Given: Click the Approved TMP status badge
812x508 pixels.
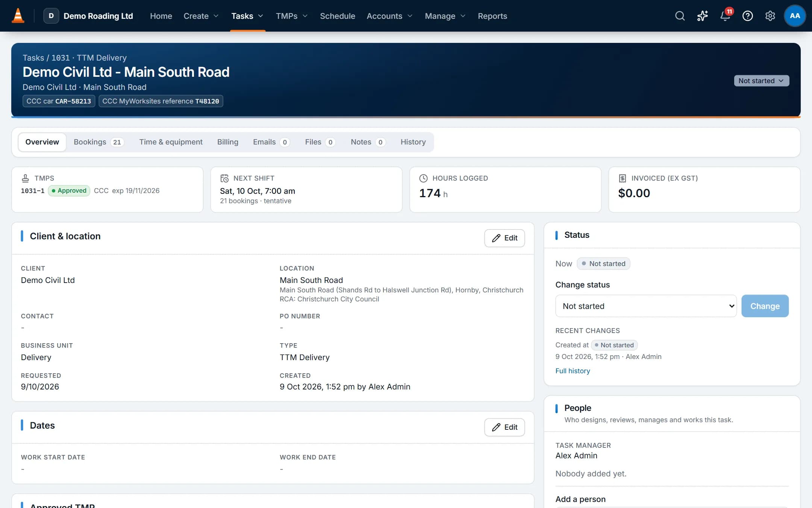Looking at the screenshot, I should pos(69,190).
